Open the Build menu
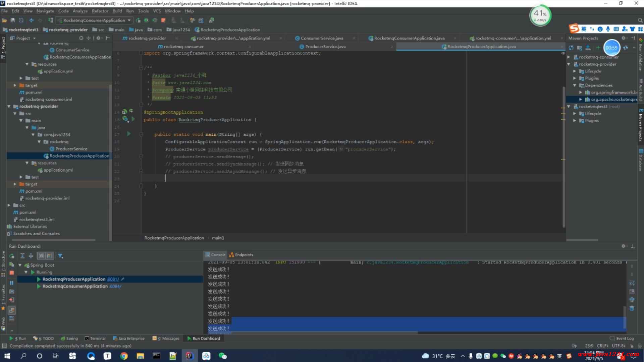Image resolution: width=644 pixels, height=362 pixels. pos(117,11)
